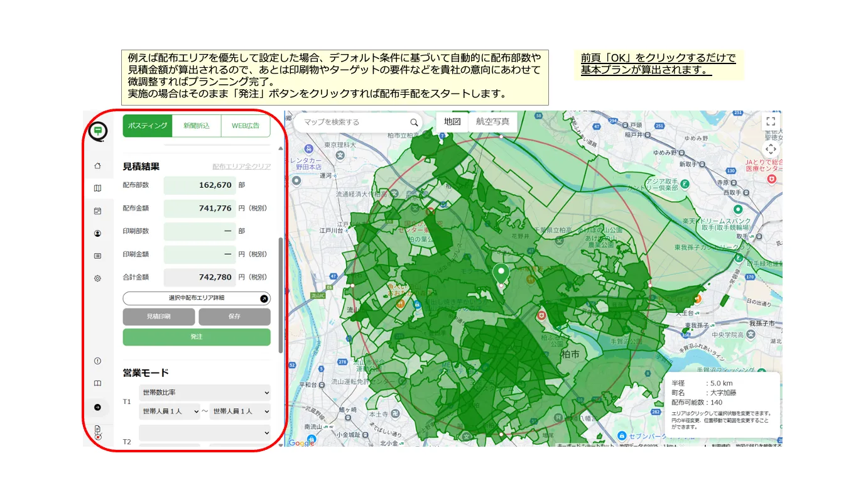This screenshot has height=485, width=868.
Task: Click the green app logo icon
Action: tap(97, 131)
